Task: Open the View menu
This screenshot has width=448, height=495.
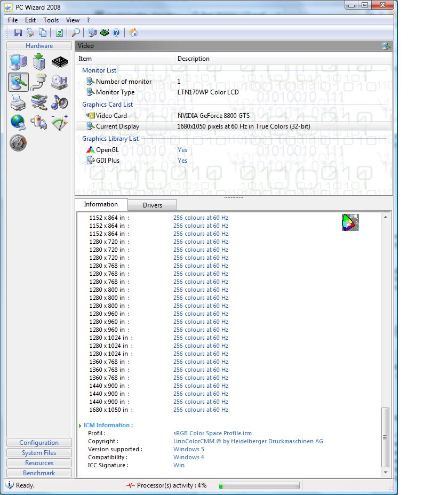Action: click(x=73, y=20)
